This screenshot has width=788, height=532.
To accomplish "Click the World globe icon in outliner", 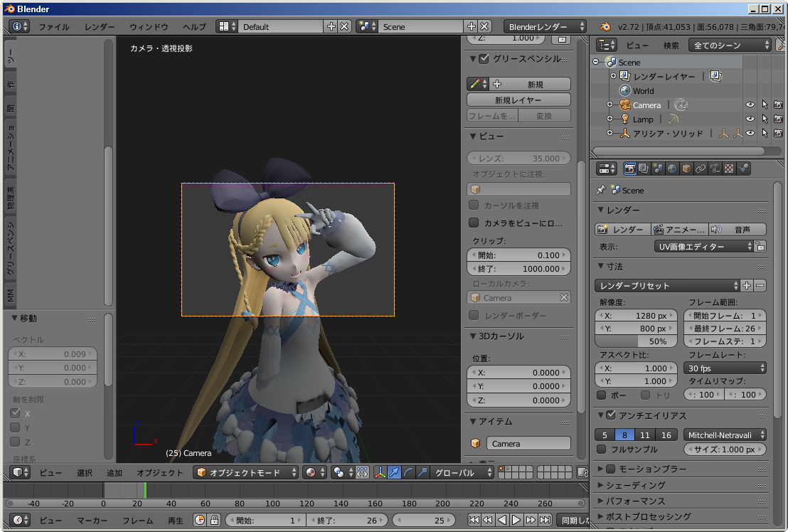I will coord(624,91).
